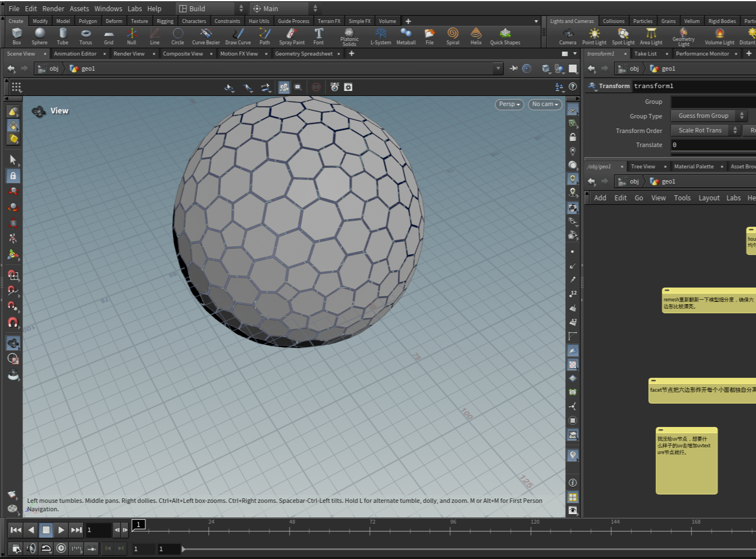Open the Labs menu in menu bar

135,8
